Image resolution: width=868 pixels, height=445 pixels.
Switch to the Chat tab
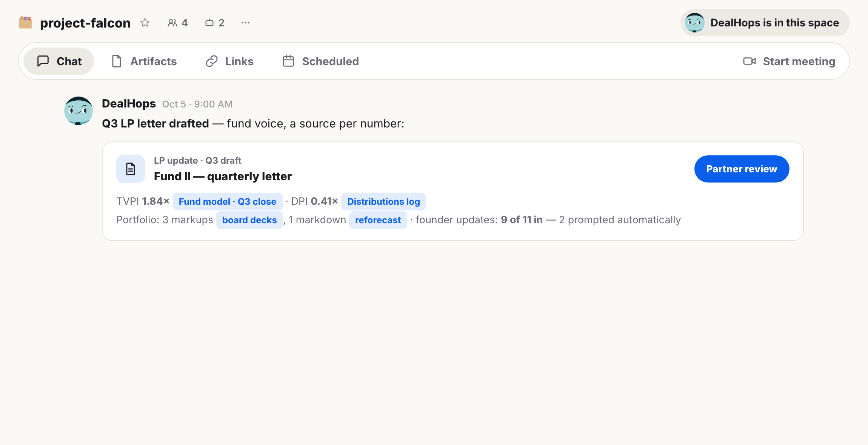click(59, 61)
